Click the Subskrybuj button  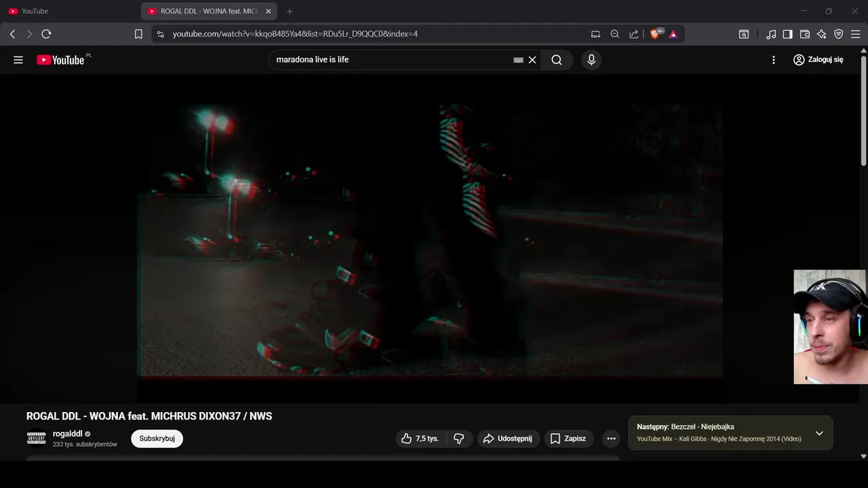[157, 439]
